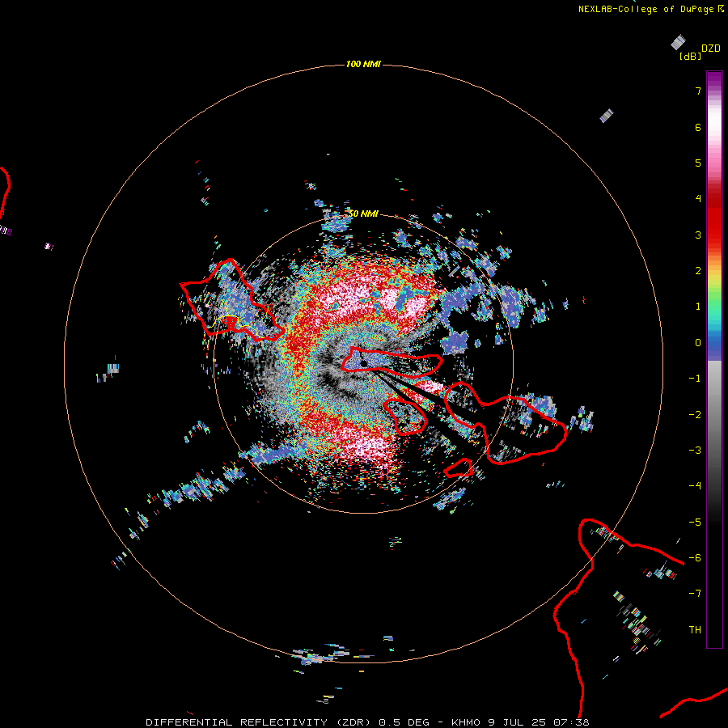728x728 pixels.
Task: Click the -7 value on the colorbar scale
Action: (695, 594)
